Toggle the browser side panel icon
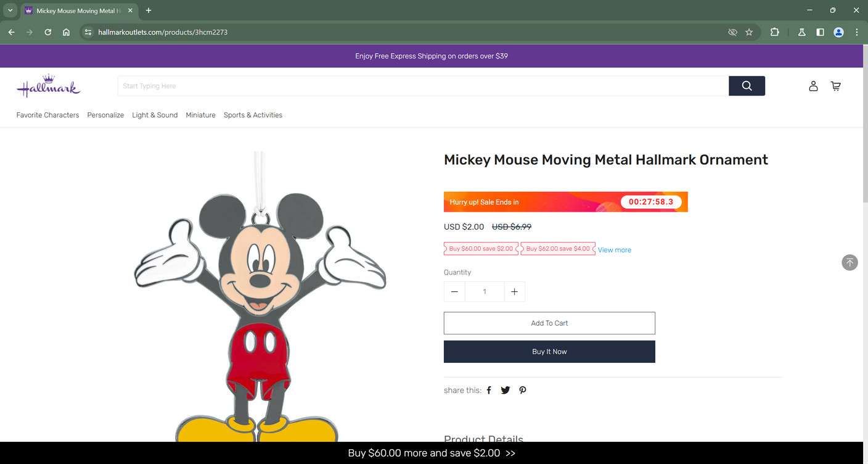868x464 pixels. [820, 32]
